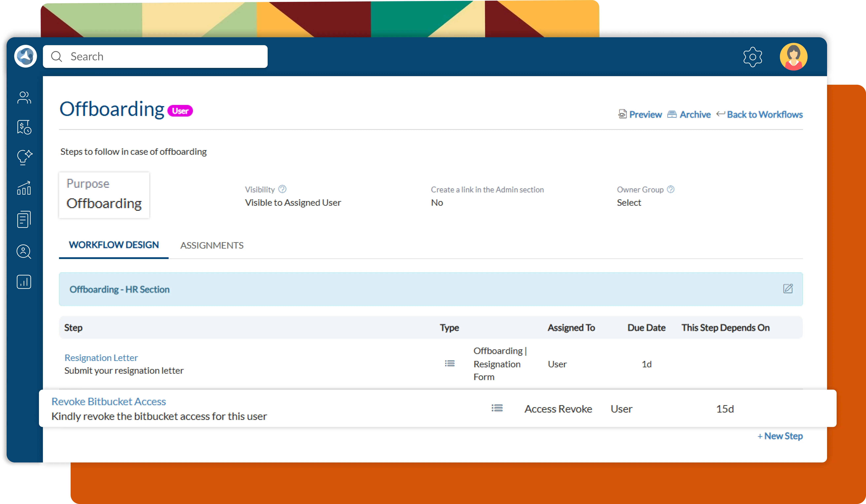
Task: Click the Visibility help question icon
Action: point(282,189)
